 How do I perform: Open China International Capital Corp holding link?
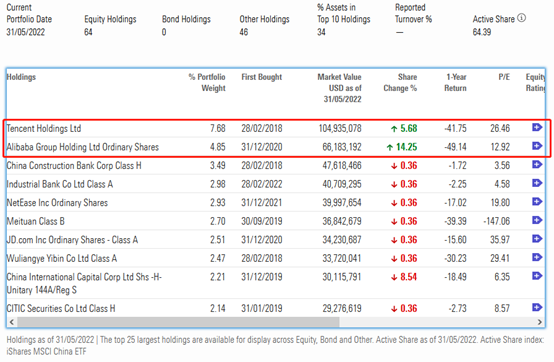coord(84,283)
